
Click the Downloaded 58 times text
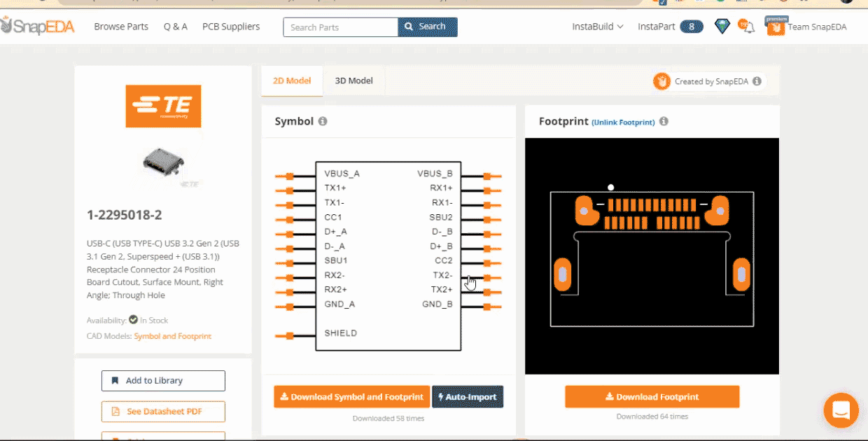388,419
